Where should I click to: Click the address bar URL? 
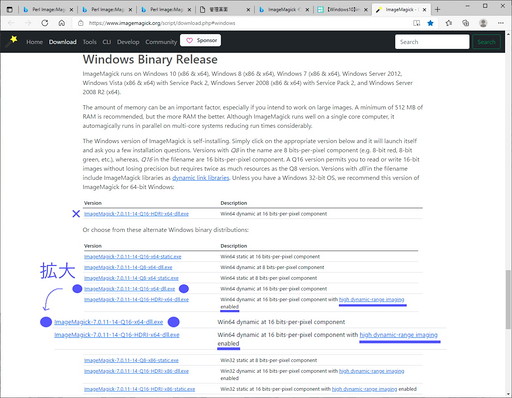[x=162, y=23]
